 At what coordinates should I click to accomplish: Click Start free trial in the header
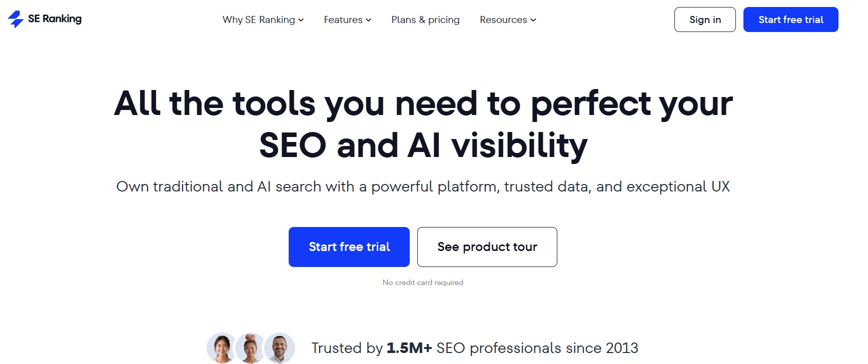click(790, 19)
